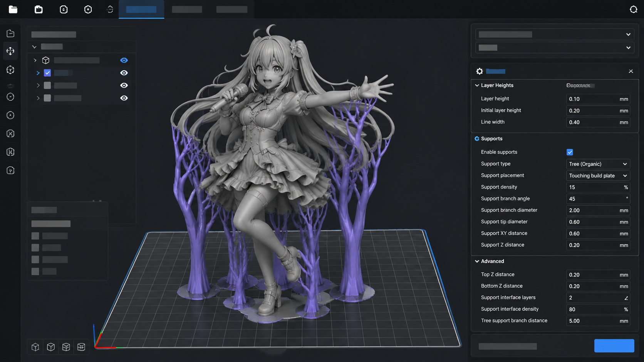Edit the Bottom Z distance field

pos(598,286)
